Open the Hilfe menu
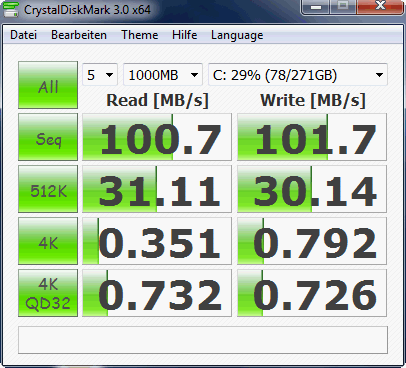The width and height of the screenshot is (406, 368). (184, 35)
